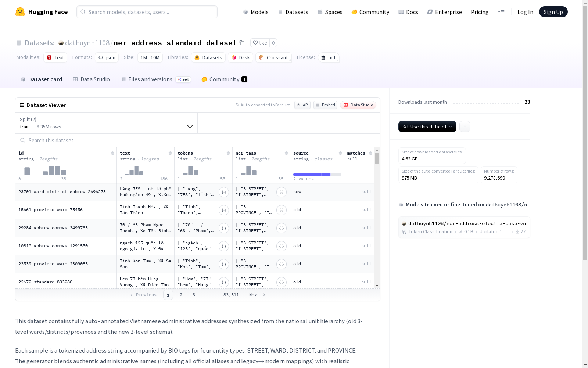
Task: Sort by the tokens column
Action: tap(228, 153)
